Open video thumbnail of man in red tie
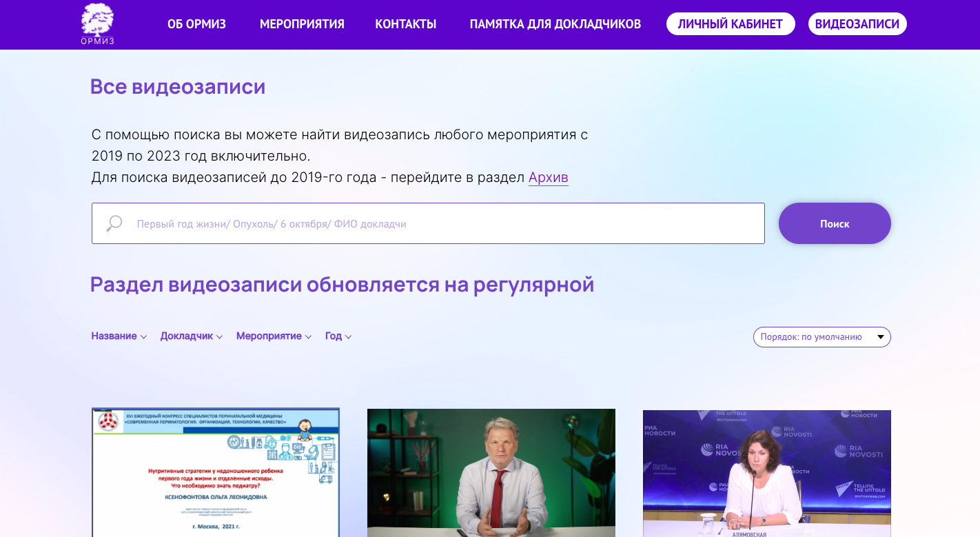Viewport: 980px width, 537px height. (491, 473)
